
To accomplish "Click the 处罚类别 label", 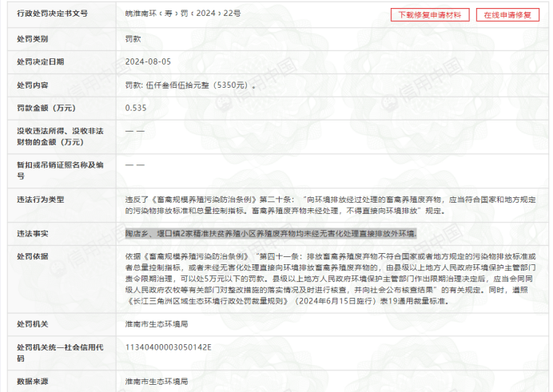I will (33, 39).
